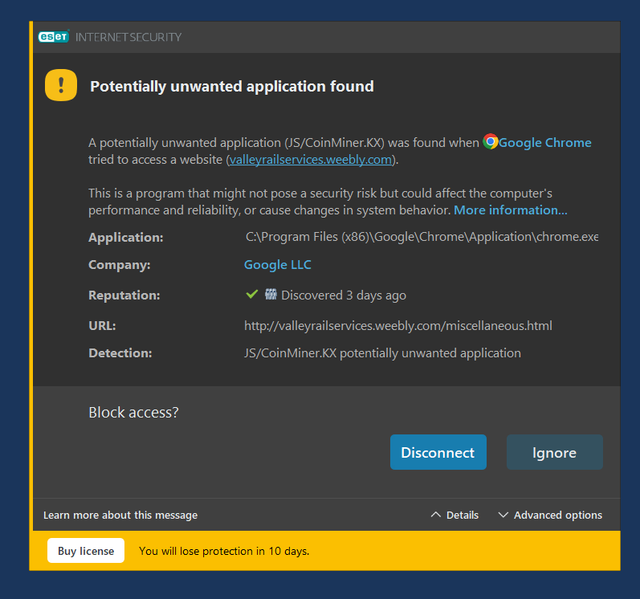Open Learn more about this message
The width and height of the screenshot is (640, 599).
tap(120, 515)
